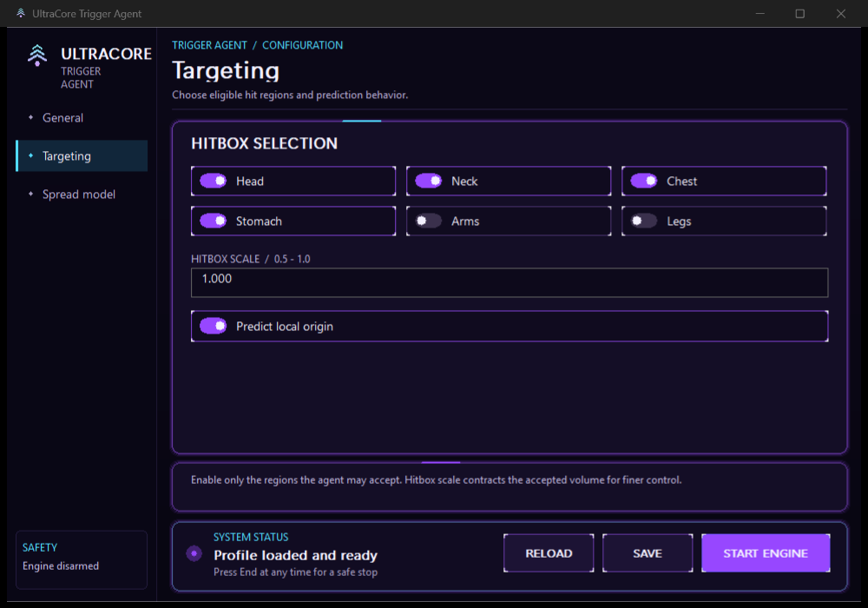Select the Targeting sidebar item

click(x=82, y=156)
